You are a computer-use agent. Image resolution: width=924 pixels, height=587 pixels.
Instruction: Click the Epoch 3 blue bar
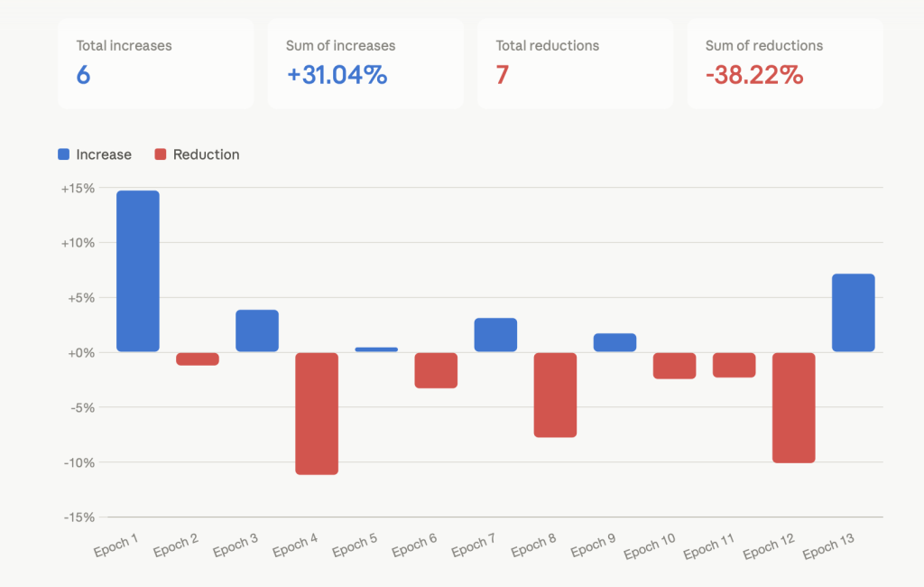pos(257,331)
